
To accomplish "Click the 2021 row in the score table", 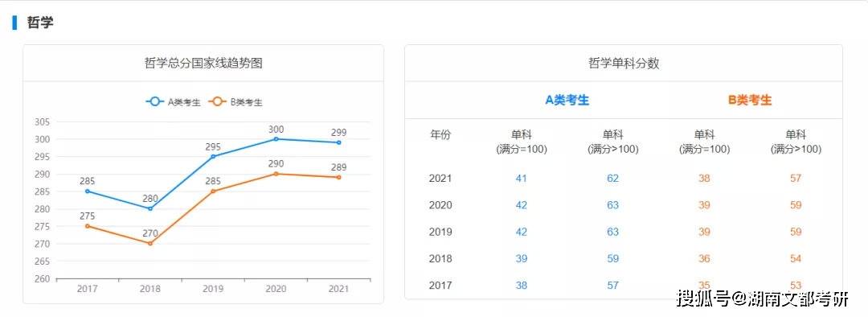I will (x=624, y=179).
